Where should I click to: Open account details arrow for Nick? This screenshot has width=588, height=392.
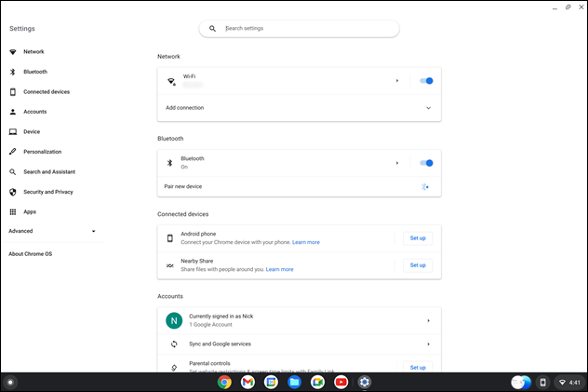(x=428, y=320)
